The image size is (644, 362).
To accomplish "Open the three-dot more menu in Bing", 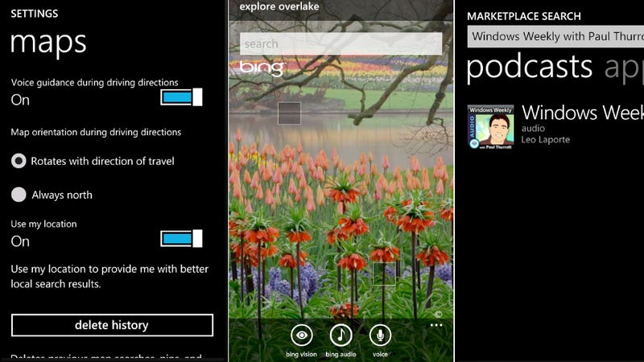I will (436, 325).
